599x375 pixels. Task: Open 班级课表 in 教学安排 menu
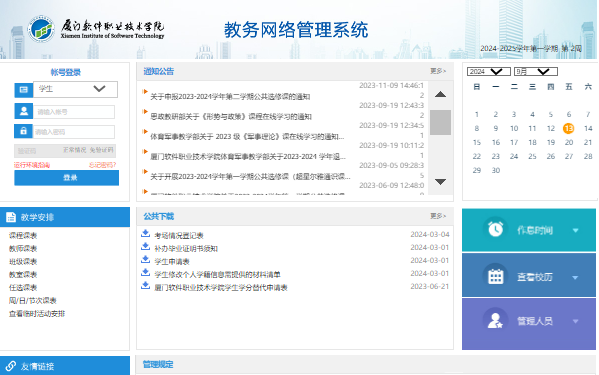pyautogui.click(x=23, y=262)
